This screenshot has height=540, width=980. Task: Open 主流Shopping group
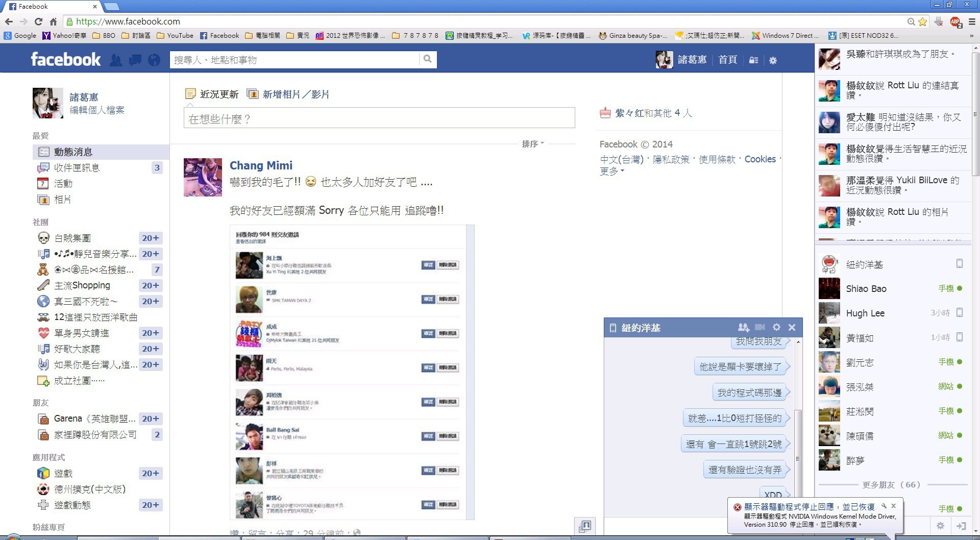82,285
